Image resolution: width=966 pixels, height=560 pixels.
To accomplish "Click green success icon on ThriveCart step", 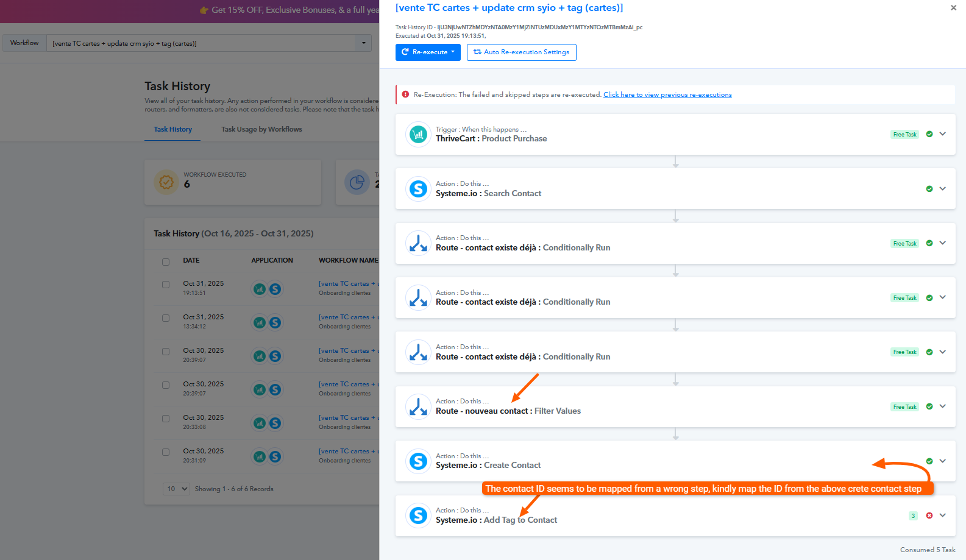I will 929,134.
